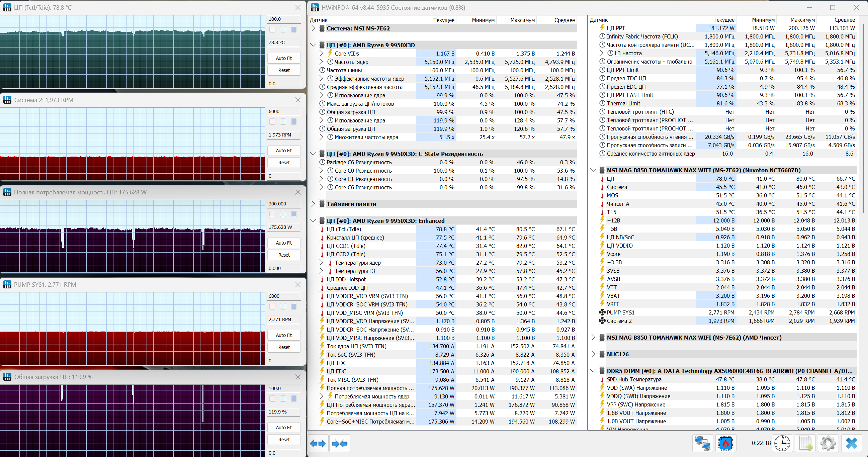
Task: Click the blue X close sensors icon
Action: pos(852,443)
